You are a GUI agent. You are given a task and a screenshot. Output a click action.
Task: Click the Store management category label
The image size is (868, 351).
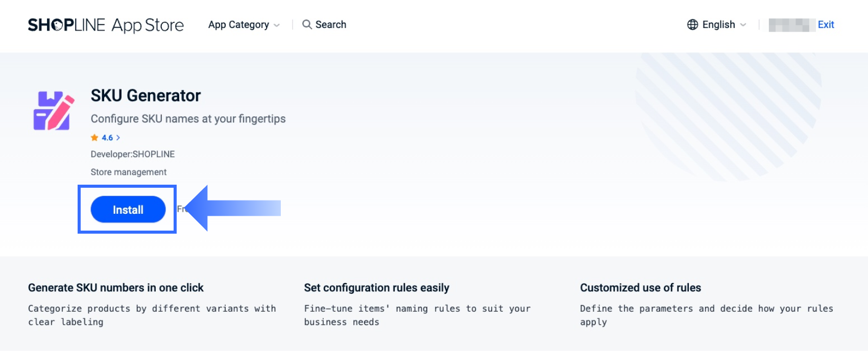pos(129,172)
